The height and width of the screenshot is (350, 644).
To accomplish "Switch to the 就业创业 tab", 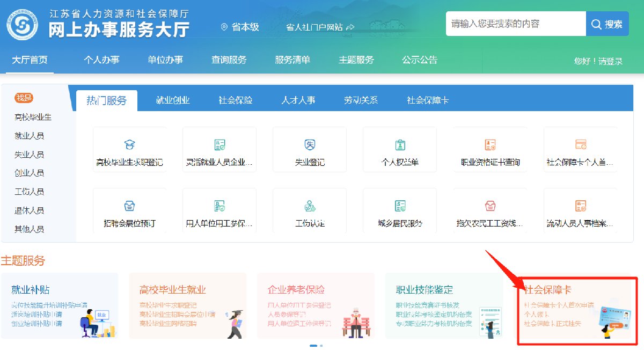I will point(173,100).
